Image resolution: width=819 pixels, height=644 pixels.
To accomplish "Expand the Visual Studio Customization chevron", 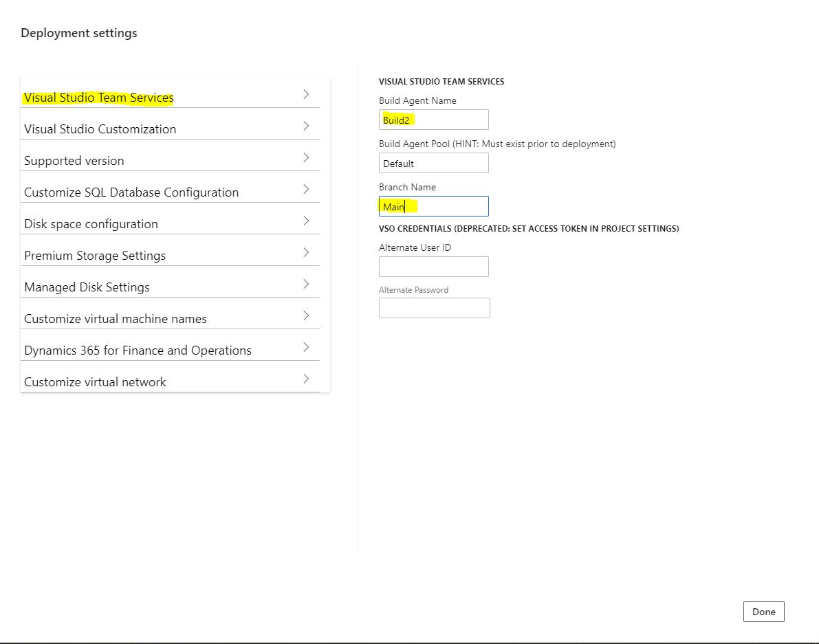I will (x=306, y=126).
